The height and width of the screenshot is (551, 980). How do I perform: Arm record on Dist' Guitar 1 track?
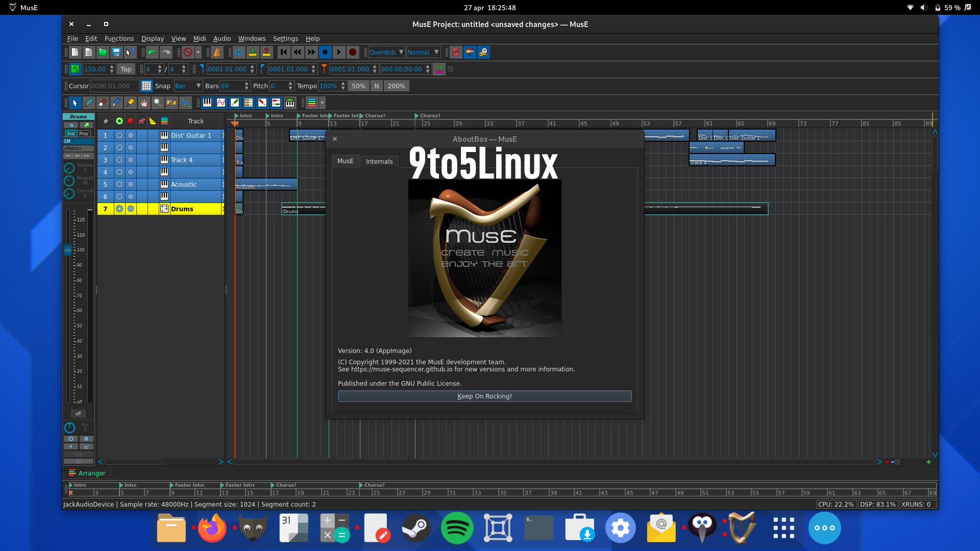coord(131,135)
